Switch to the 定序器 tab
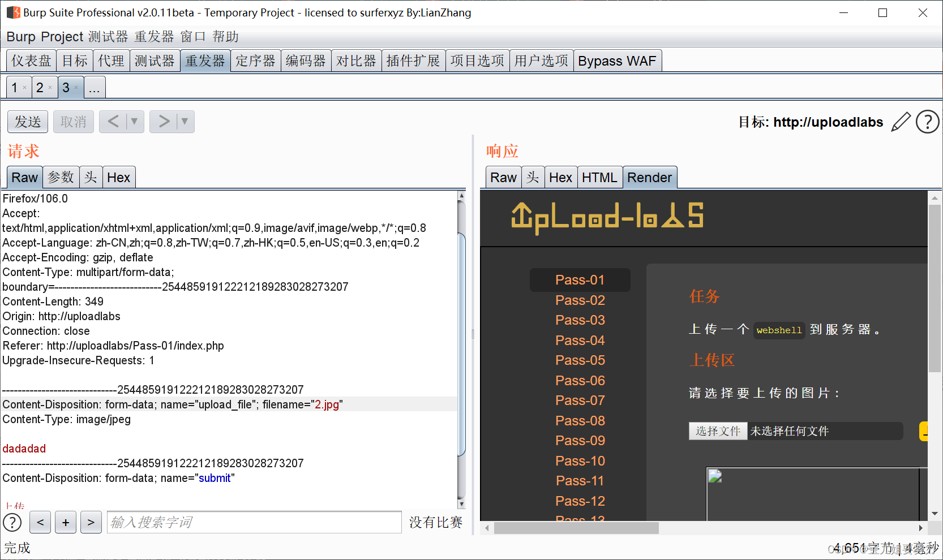 255,61
